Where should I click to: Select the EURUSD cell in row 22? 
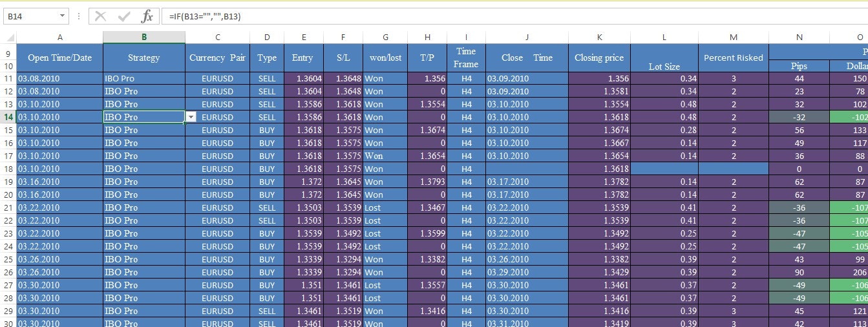tap(218, 220)
